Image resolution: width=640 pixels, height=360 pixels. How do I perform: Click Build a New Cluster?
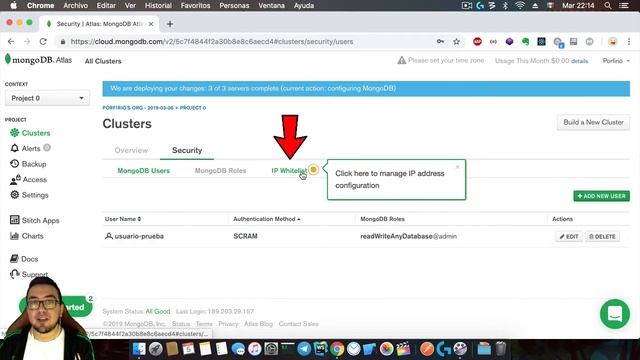coord(593,122)
